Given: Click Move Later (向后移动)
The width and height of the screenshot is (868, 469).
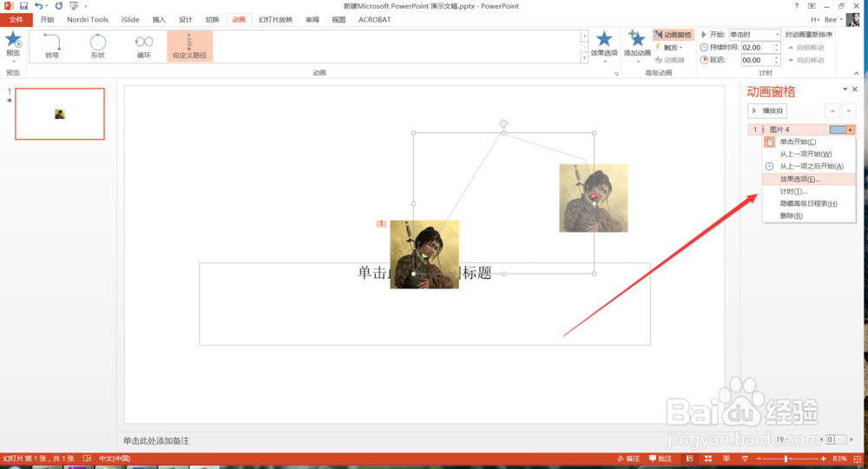Looking at the screenshot, I should 806,60.
